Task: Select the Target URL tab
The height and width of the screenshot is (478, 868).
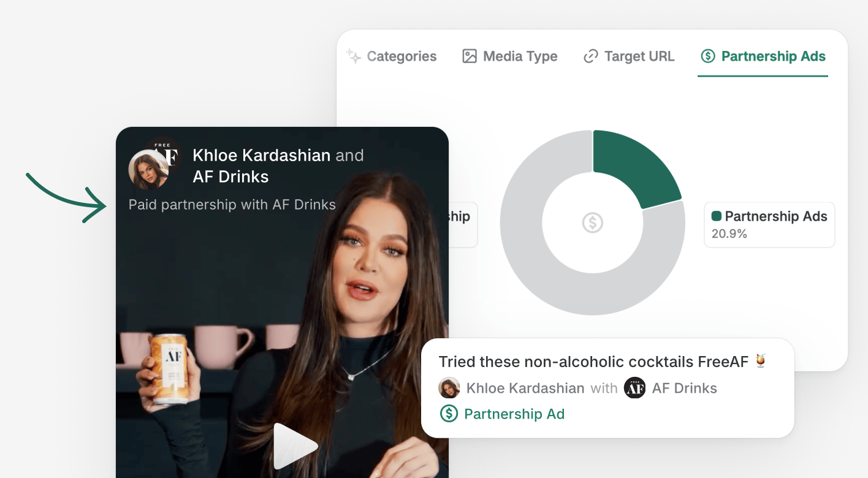Action: pyautogui.click(x=628, y=56)
